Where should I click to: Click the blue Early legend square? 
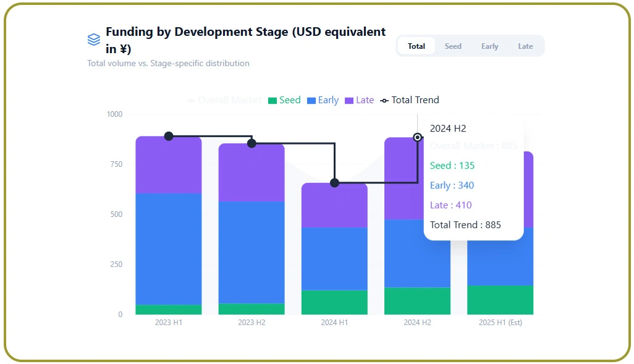(311, 100)
